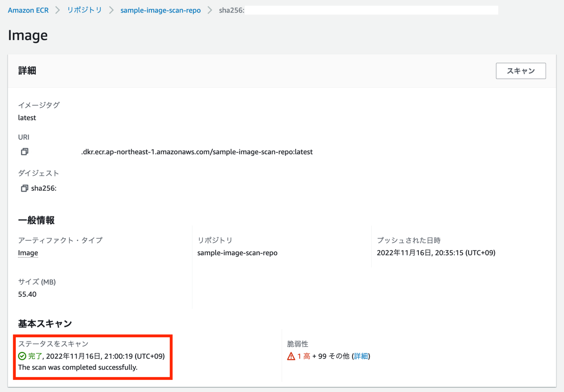Click 'The scan was completed successfully' message
The width and height of the screenshot is (564, 392).
pyautogui.click(x=77, y=367)
